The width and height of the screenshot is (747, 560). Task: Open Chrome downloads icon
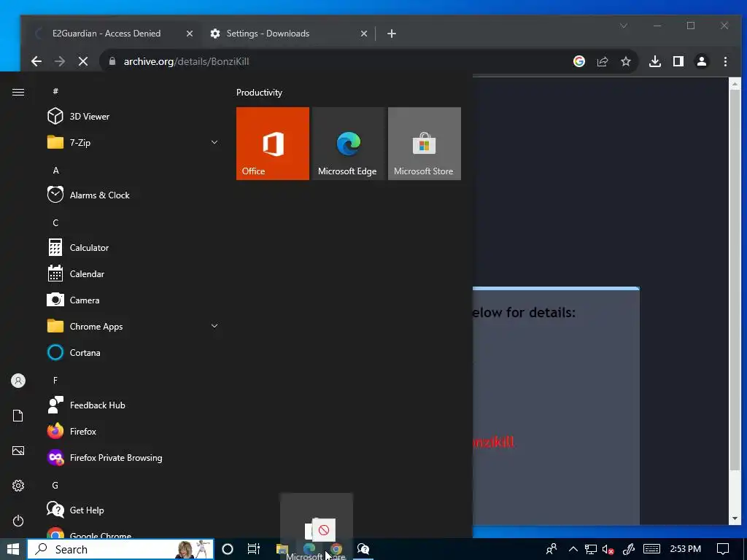[655, 61]
